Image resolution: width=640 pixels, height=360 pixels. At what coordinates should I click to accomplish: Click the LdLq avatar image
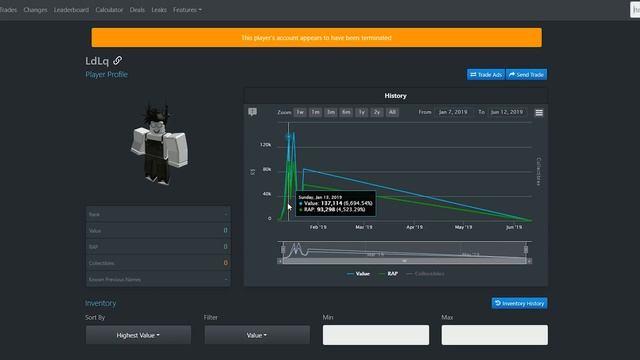coord(159,143)
